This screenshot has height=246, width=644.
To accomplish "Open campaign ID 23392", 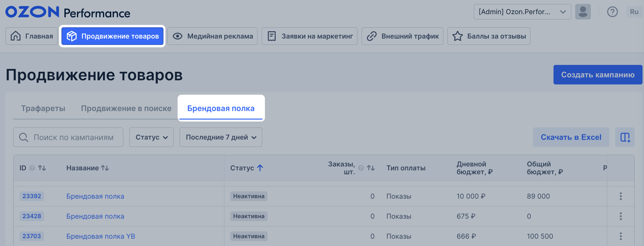I will (32, 196).
